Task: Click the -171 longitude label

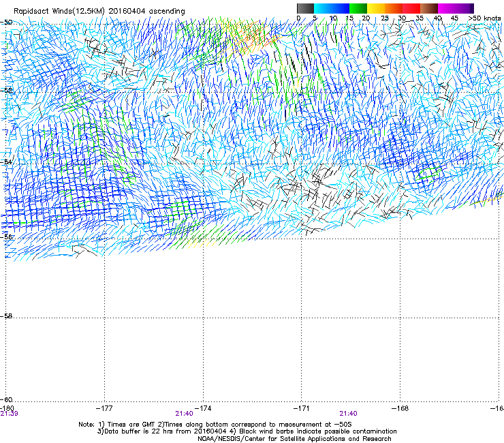Action: pyautogui.click(x=302, y=408)
